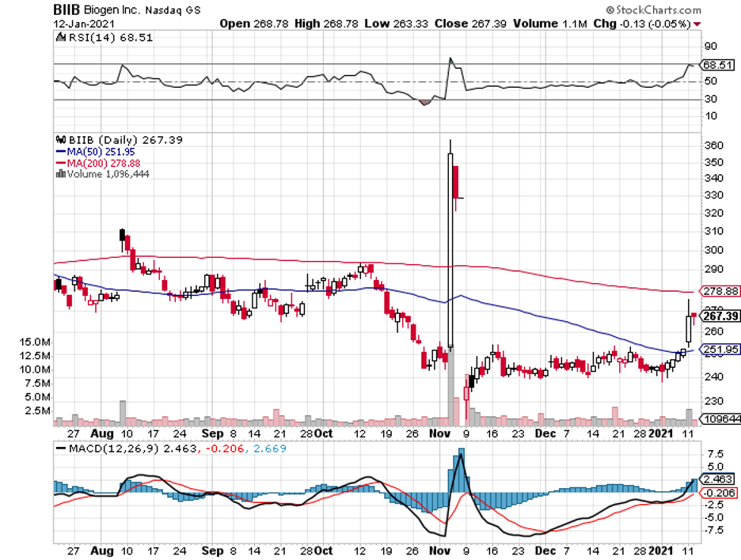Click the RSI(14) 68.51 legend text
Viewport: 741px width, 560px height.
pos(111,37)
